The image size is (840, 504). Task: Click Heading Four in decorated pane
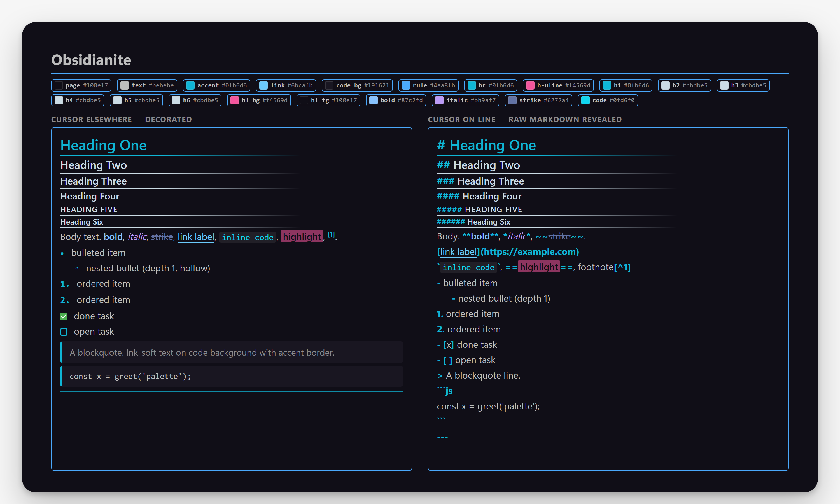[90, 196]
